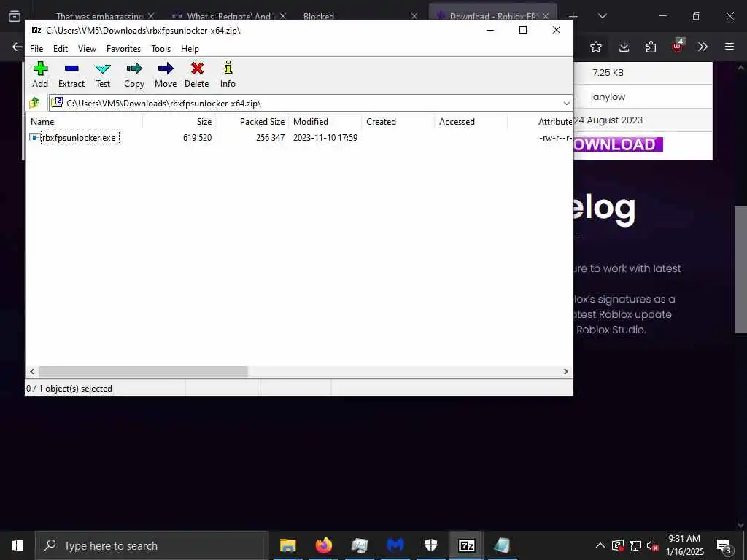The image size is (747, 560).
Task: Open the View menu
Action: pyautogui.click(x=87, y=49)
